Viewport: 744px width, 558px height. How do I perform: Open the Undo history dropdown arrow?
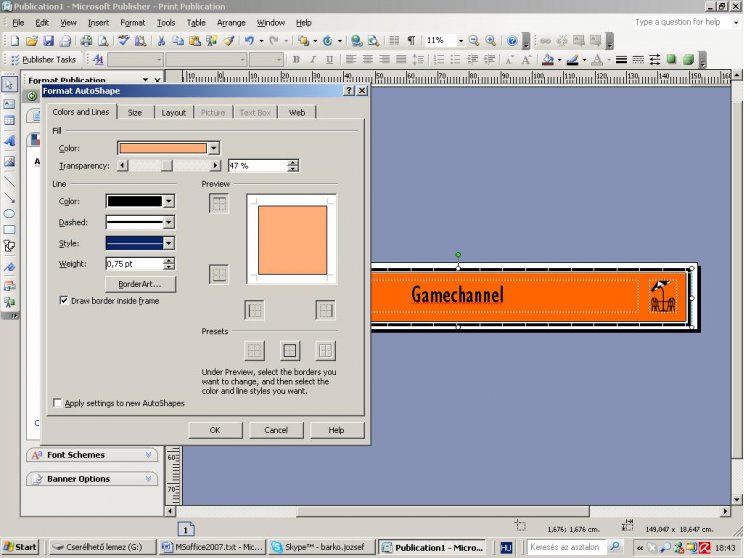click(x=261, y=41)
